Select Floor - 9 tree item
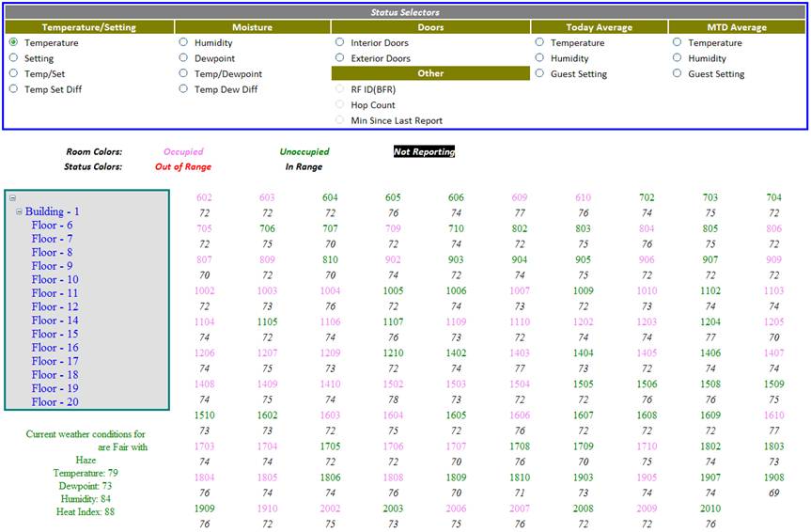Screen dimensions: 811x532 (x=52, y=265)
